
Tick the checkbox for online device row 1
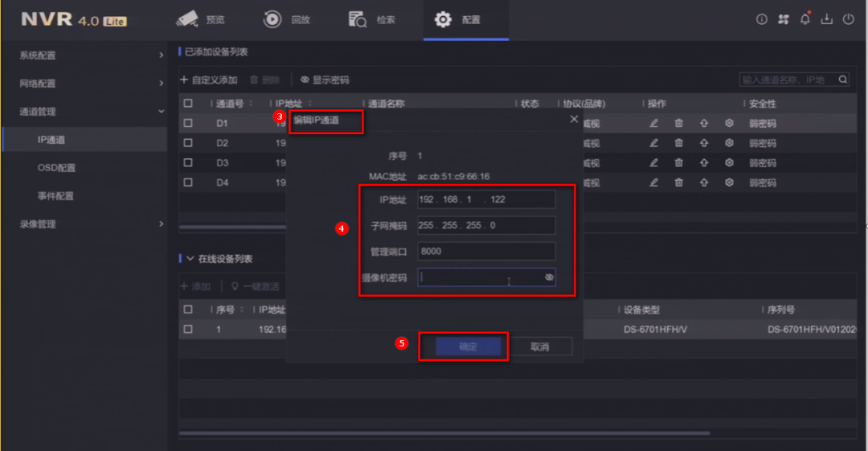tap(188, 329)
